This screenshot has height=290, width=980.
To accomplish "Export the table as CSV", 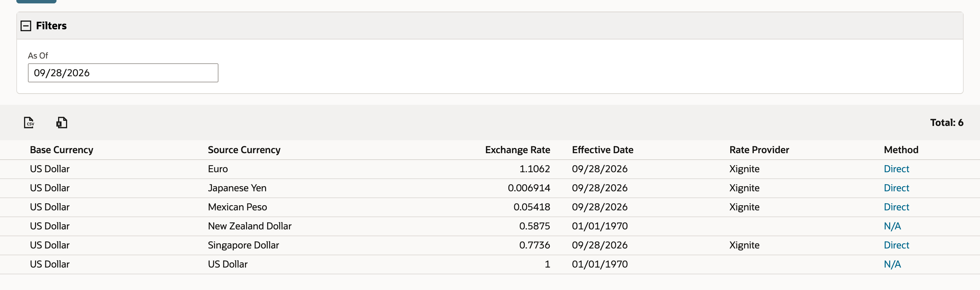I will pos(29,123).
